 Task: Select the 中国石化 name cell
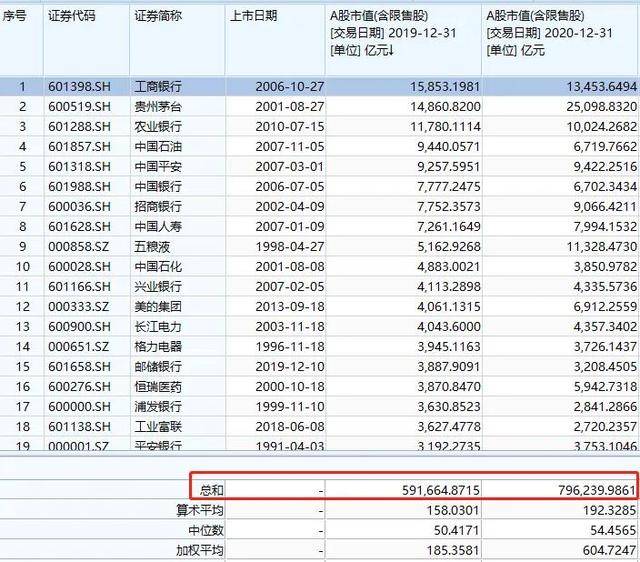pos(158,267)
